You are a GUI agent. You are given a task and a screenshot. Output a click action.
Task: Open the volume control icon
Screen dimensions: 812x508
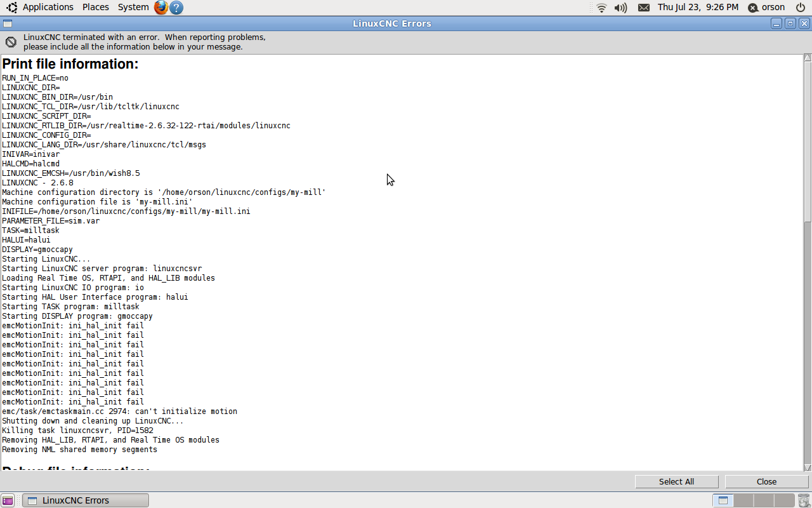(621, 8)
